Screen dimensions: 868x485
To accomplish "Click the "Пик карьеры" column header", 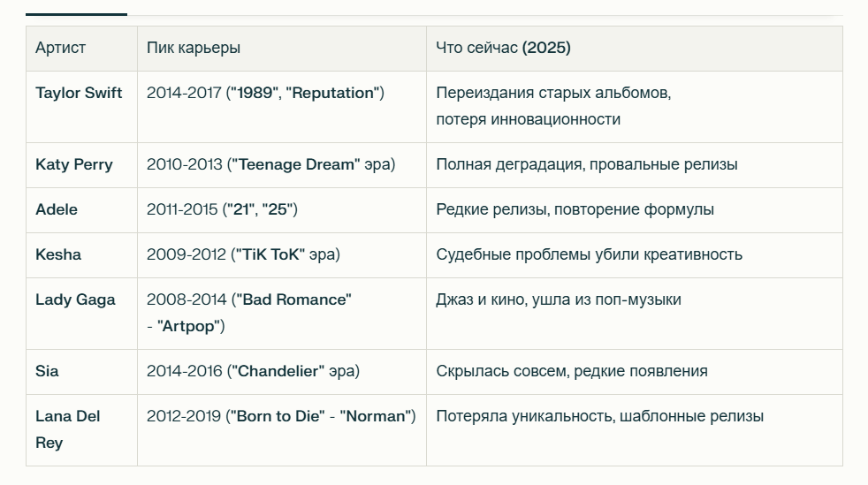I will click(194, 48).
